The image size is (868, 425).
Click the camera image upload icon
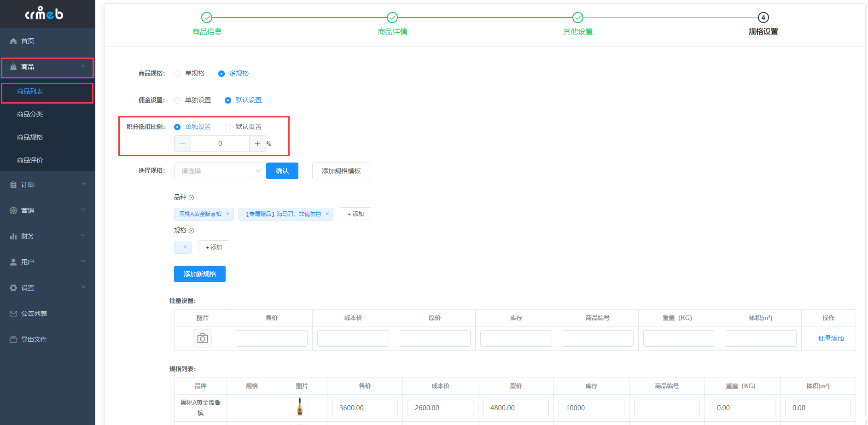pos(202,338)
